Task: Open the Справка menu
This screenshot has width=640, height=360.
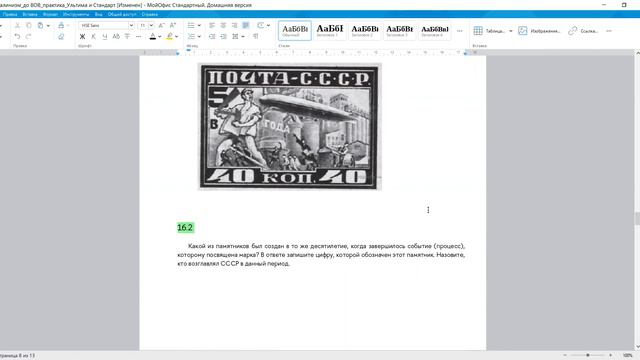Action: 149,14
